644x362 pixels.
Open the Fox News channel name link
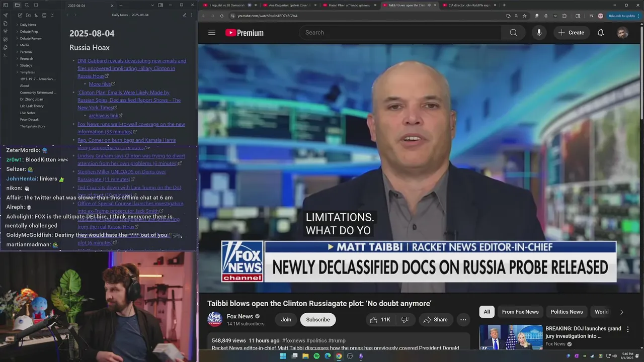coord(240,316)
